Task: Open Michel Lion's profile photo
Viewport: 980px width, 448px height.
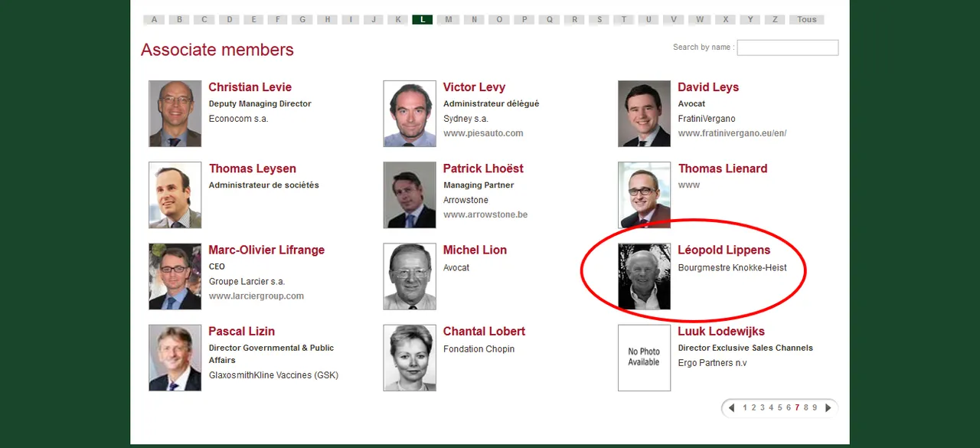Action: pos(410,276)
